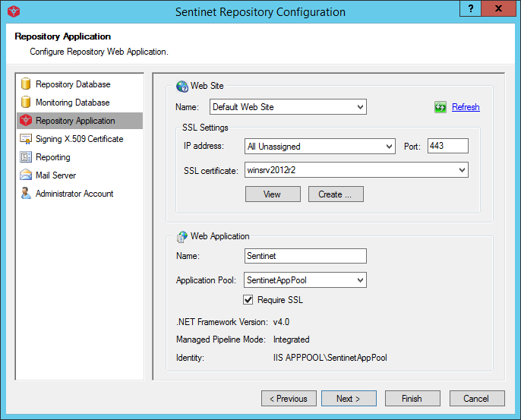The height and width of the screenshot is (420, 521).
Task: Click the SSL Settings group label
Action: tap(205, 128)
